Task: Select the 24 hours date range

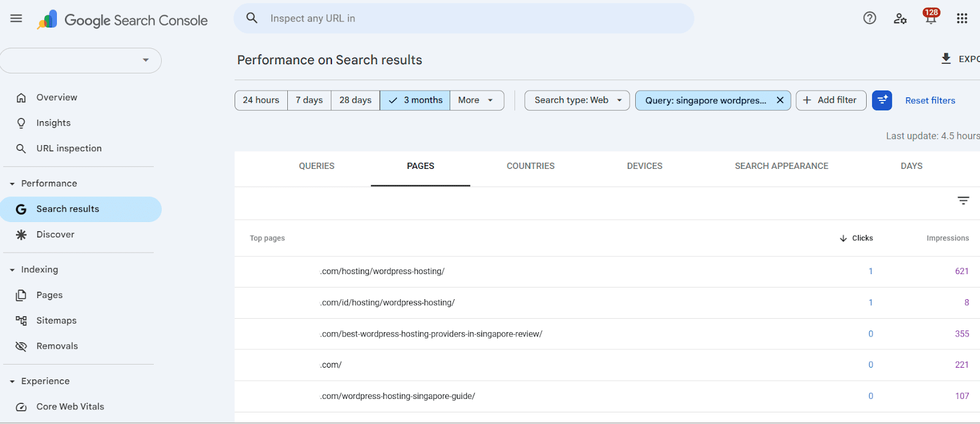Action: 261,100
